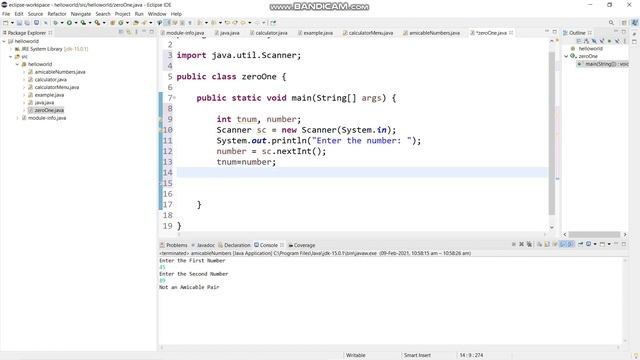
Task: Toggle Pin Console button
Action: pyautogui.click(x=580, y=244)
